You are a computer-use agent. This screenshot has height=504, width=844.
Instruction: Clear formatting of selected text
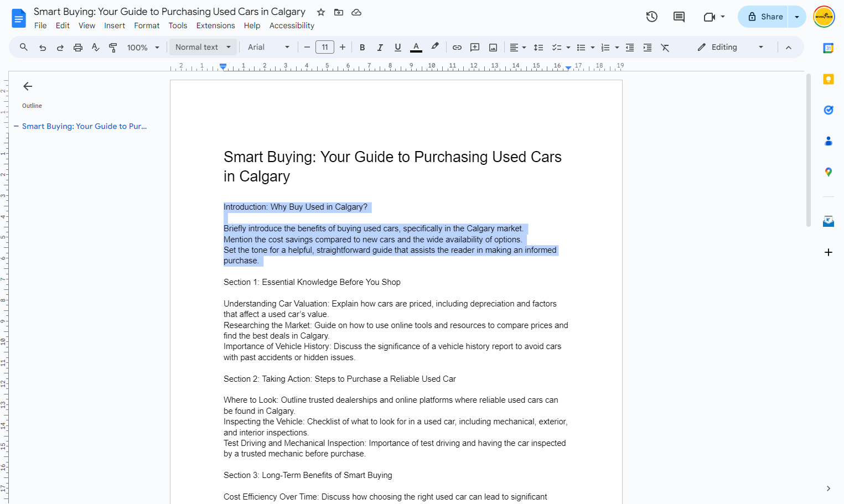[665, 48]
